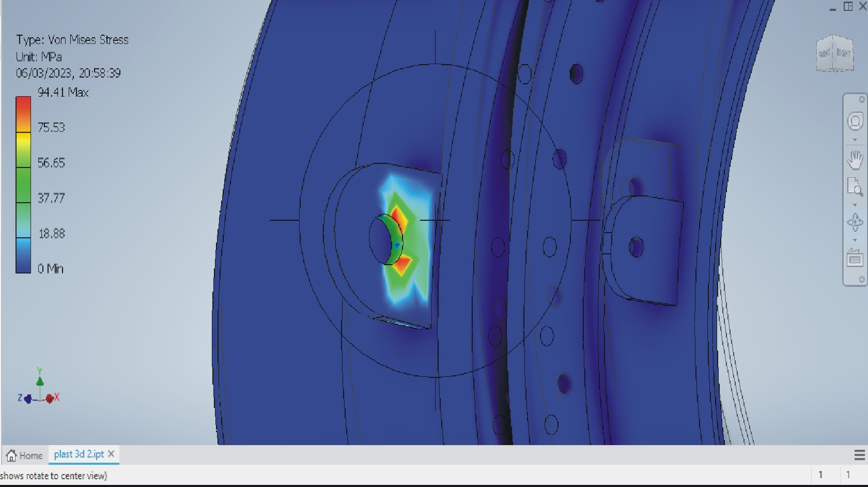Expand the orbit options dropdown arrow

pos(855,240)
